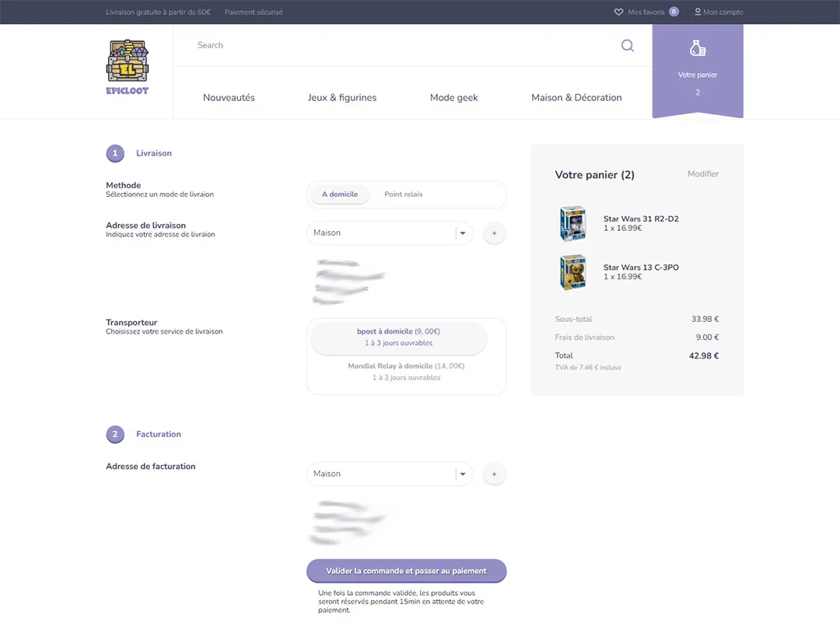Open the delivery address 'Maison' dropdown
The width and height of the screenshot is (840, 633).
pyautogui.click(x=390, y=233)
